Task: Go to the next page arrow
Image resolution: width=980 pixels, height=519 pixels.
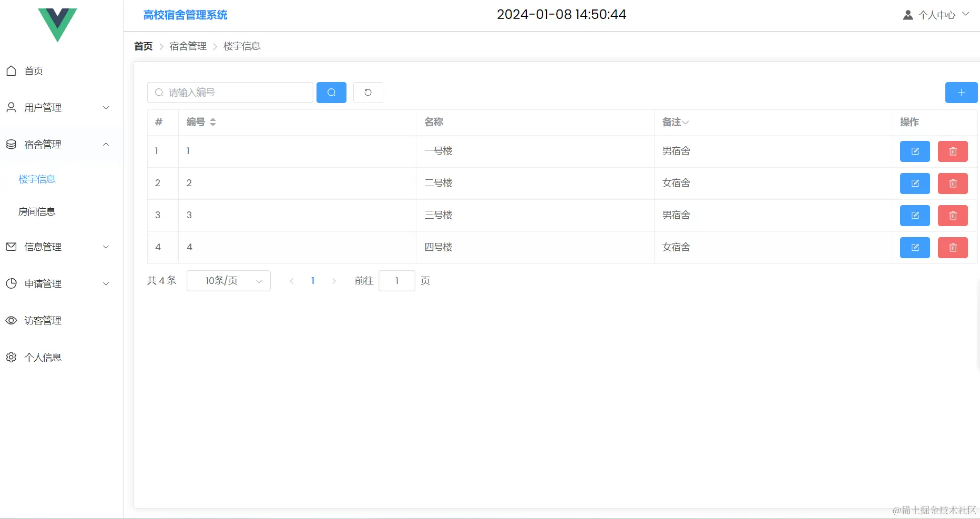Action: [x=334, y=281]
